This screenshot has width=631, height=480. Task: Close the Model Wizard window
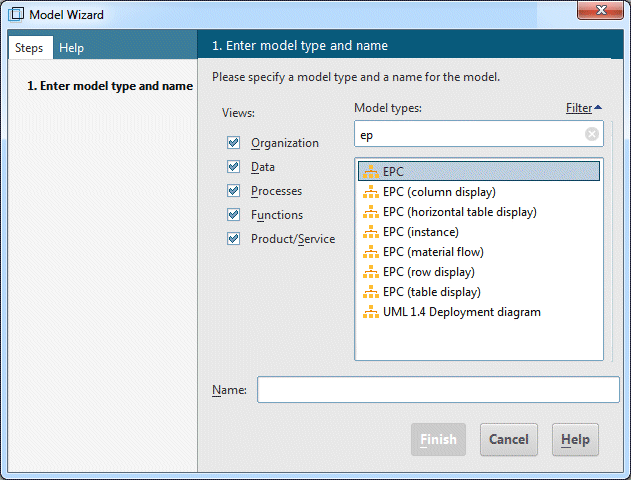pos(600,10)
